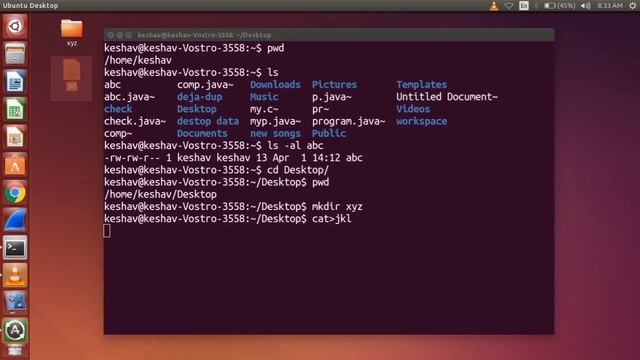
Task: Open the system gear session menu
Action: point(633,5)
